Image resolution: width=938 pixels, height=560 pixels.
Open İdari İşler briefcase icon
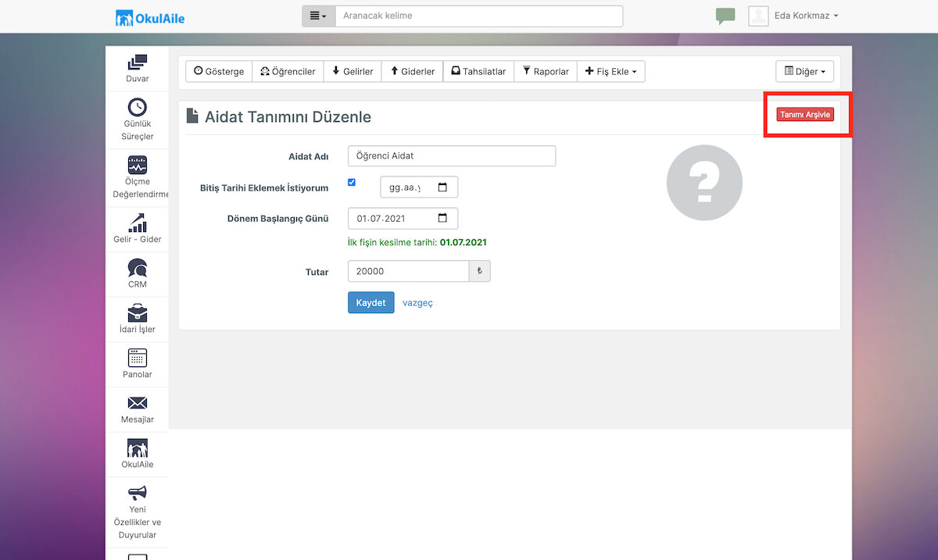(137, 312)
